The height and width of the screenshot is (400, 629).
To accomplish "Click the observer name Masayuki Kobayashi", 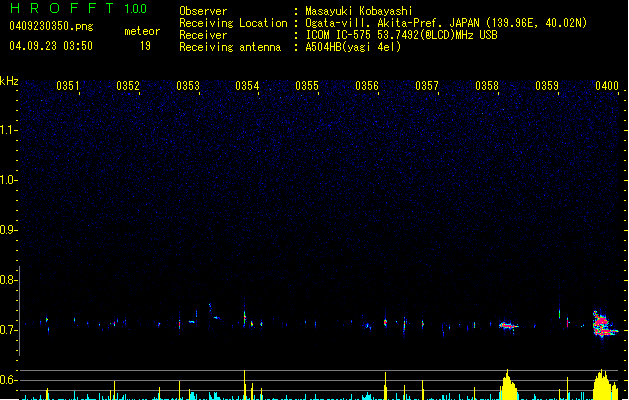I will 359,11.
